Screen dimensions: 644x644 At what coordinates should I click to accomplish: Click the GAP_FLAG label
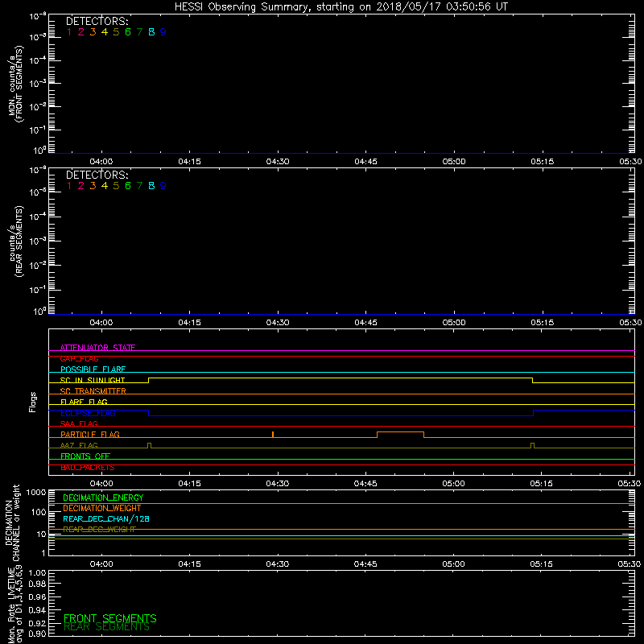[x=79, y=358]
